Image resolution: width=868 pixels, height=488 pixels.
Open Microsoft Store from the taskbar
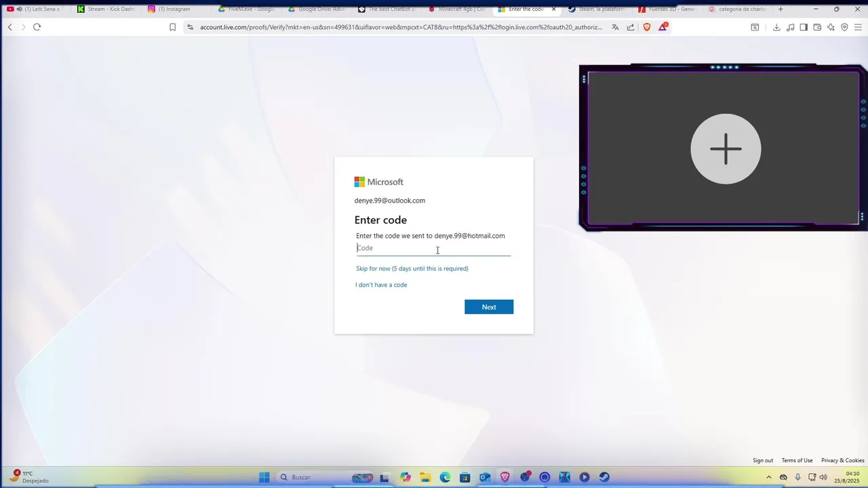(x=465, y=477)
